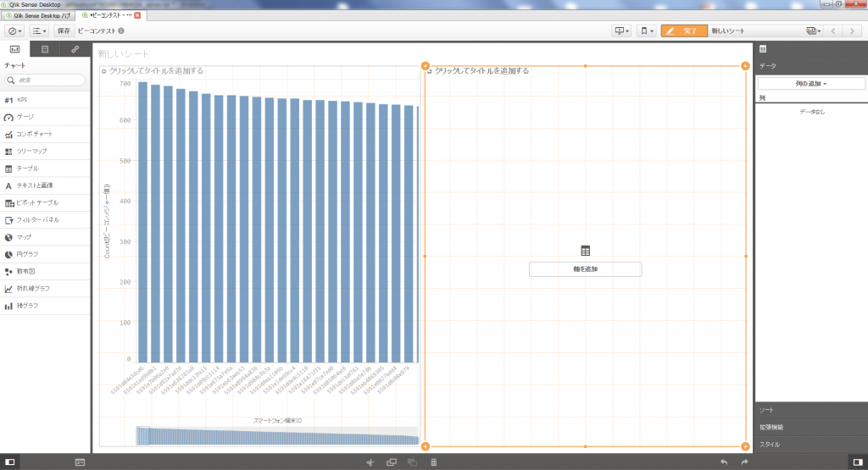Click 完了 to exit edit mode
This screenshot has width=868, height=470.
point(683,31)
